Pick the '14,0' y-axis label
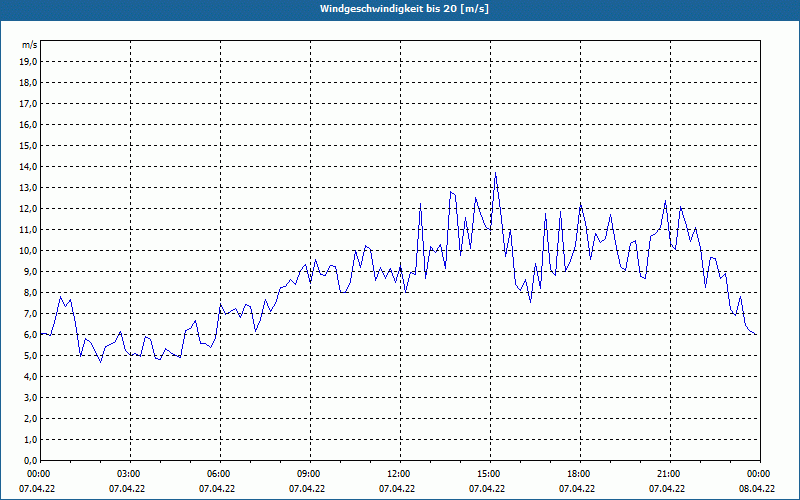Image resolution: width=800 pixels, height=500 pixels. click(x=29, y=167)
